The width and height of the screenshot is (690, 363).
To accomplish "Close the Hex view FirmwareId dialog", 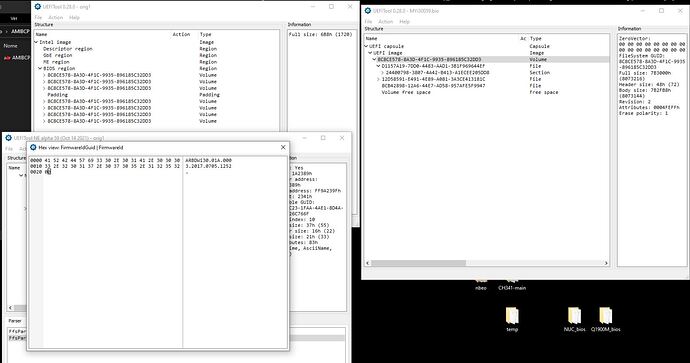I will pyautogui.click(x=283, y=147).
